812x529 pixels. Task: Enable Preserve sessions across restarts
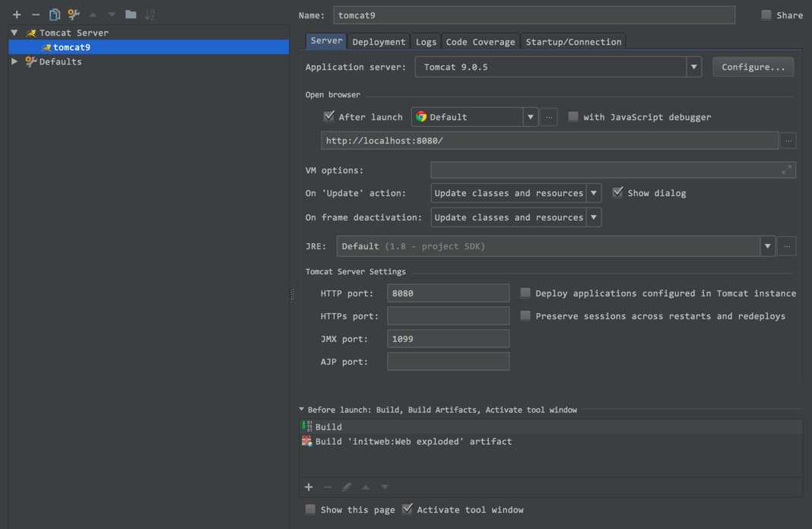(x=525, y=315)
